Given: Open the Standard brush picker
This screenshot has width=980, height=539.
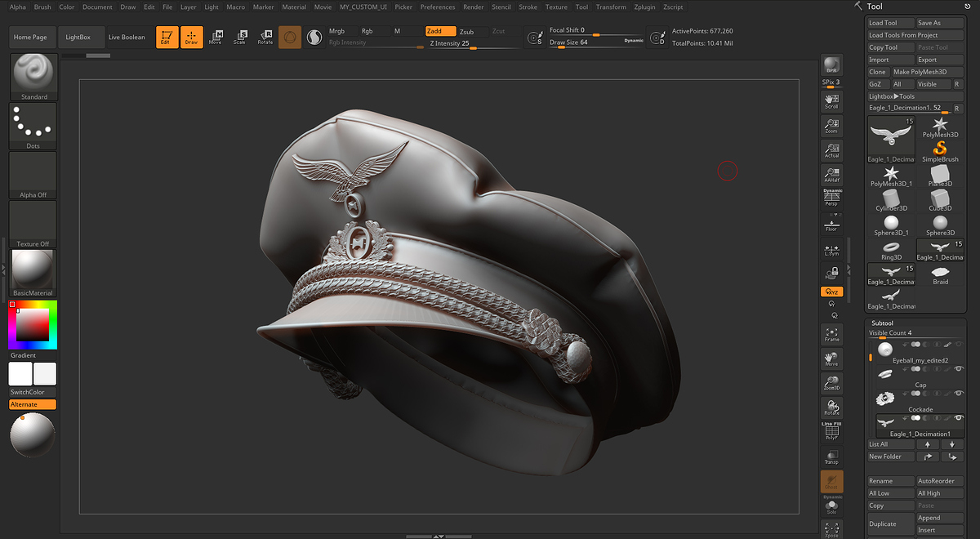Looking at the screenshot, I should 33,78.
